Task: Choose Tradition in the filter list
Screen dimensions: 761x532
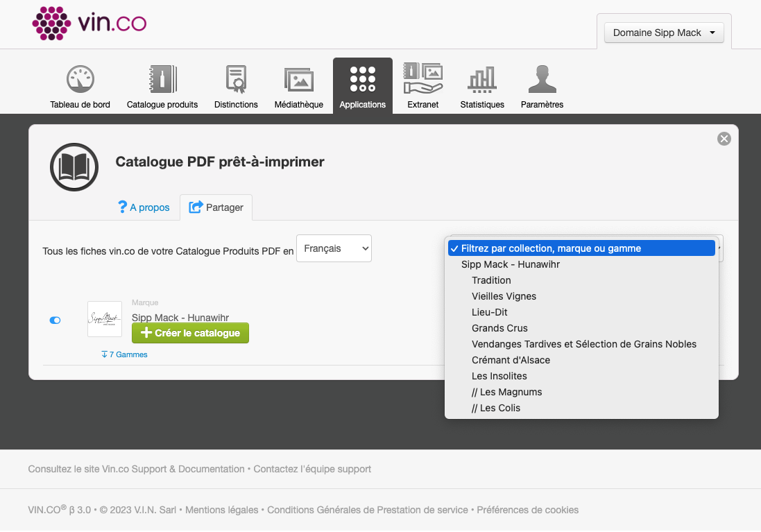Action: coord(581,280)
